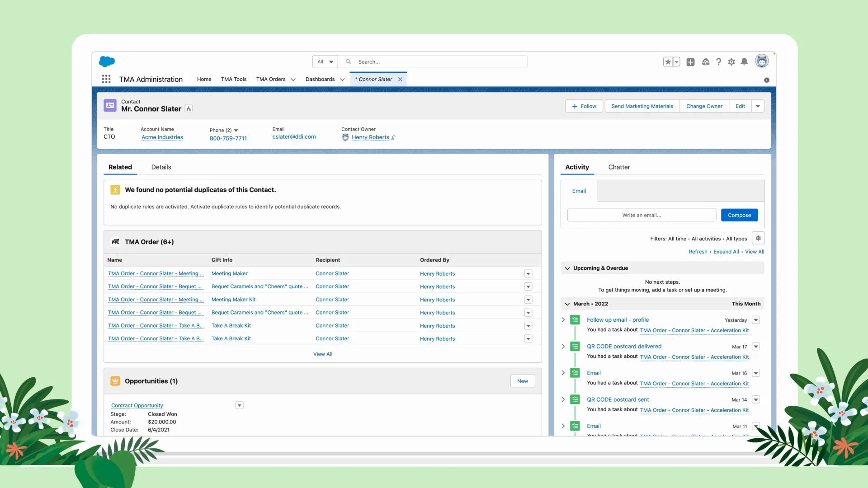
Task: Open row actions for Meeting Maker Kit order
Action: click(x=528, y=300)
